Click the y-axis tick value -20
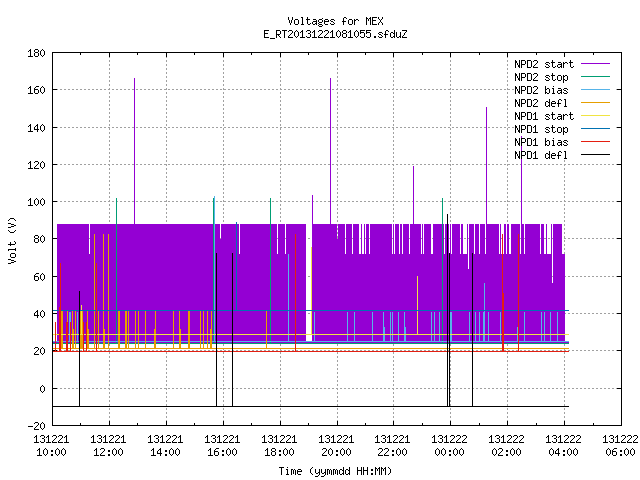This screenshot has height=480, width=640. 36,426
